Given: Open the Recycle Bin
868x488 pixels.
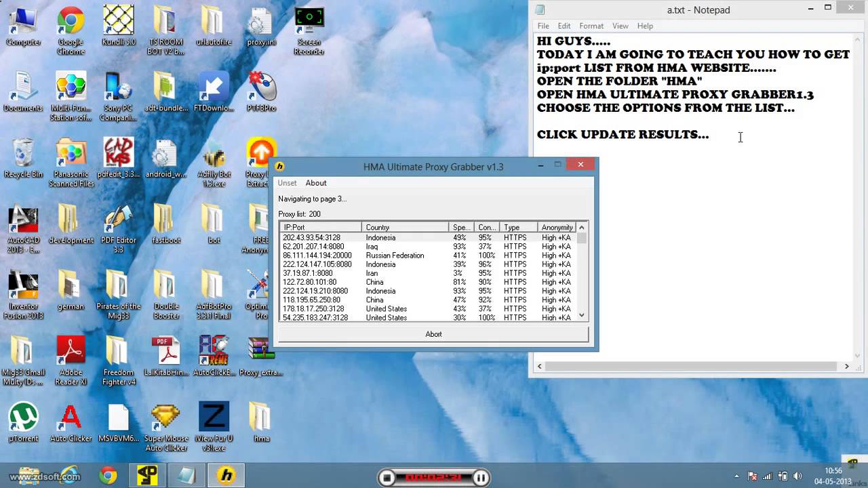Looking at the screenshot, I should pyautogui.click(x=23, y=159).
